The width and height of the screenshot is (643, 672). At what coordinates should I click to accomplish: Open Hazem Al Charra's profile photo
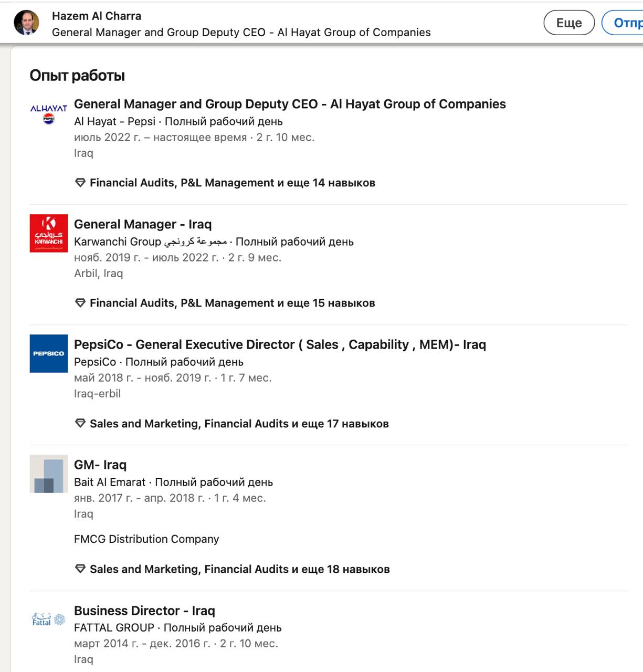click(x=26, y=23)
